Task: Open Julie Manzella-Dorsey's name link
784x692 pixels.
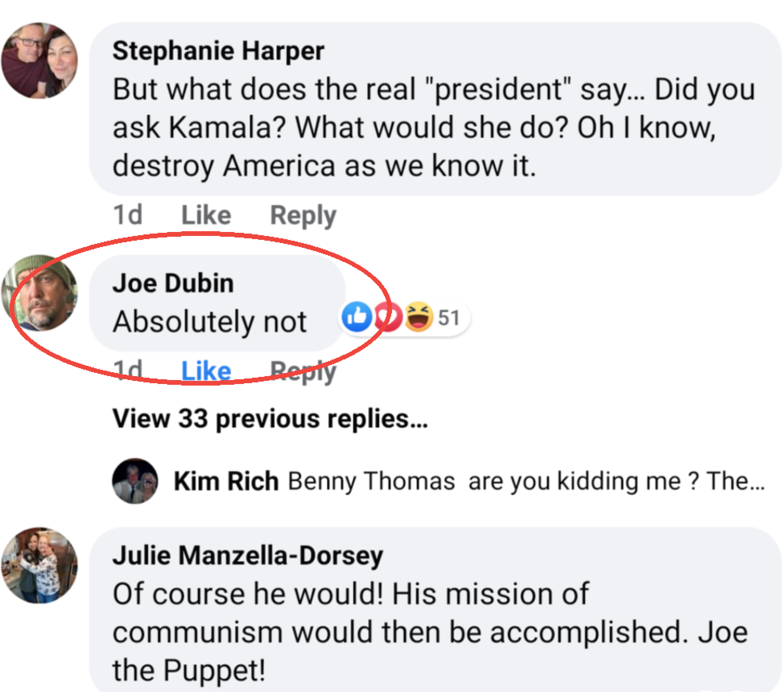Action: click(x=248, y=555)
